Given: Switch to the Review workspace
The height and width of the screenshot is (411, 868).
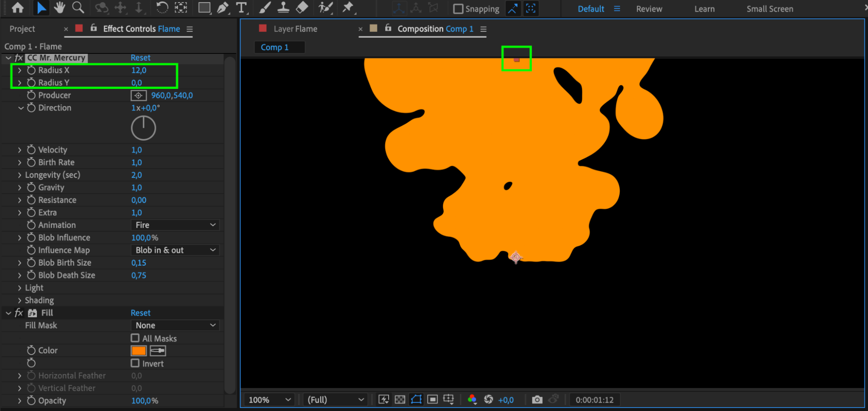Looking at the screenshot, I should (x=649, y=9).
